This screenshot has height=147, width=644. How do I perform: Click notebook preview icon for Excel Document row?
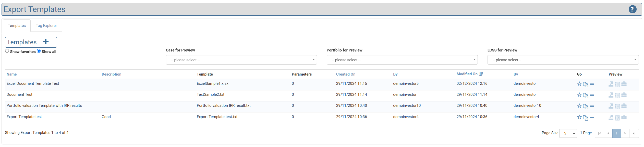tap(617, 84)
